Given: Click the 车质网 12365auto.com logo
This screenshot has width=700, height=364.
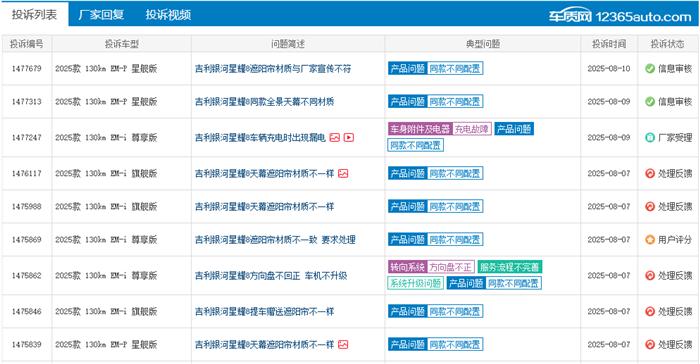Looking at the screenshot, I should (620, 16).
